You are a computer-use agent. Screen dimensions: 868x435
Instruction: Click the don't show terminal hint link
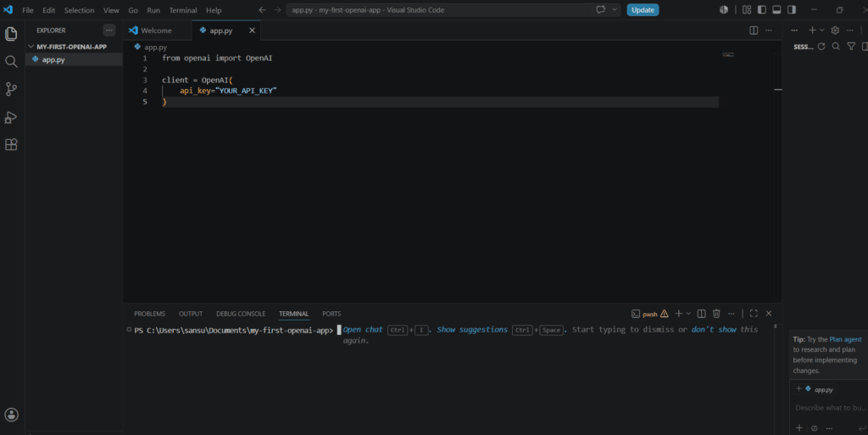[714, 329]
